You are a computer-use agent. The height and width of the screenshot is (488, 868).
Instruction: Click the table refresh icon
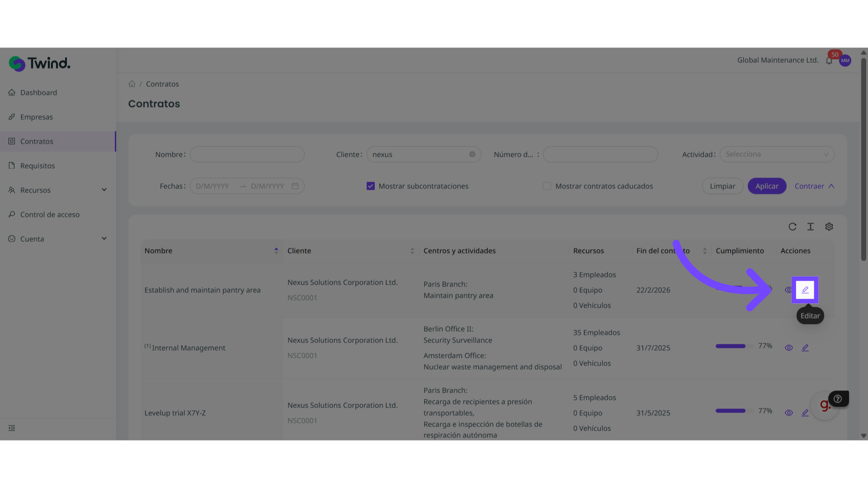(792, 227)
